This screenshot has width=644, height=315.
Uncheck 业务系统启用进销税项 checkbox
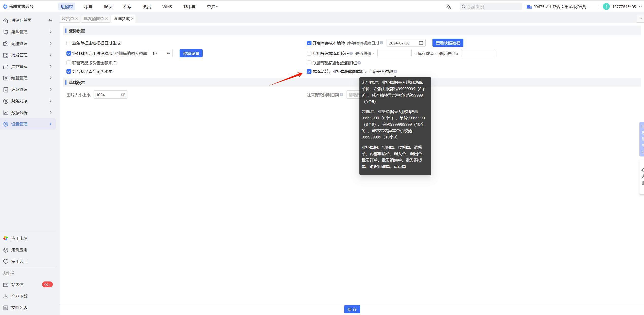tap(68, 53)
